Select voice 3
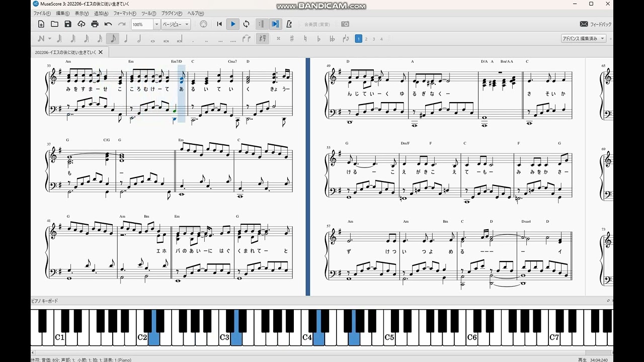 374,39
